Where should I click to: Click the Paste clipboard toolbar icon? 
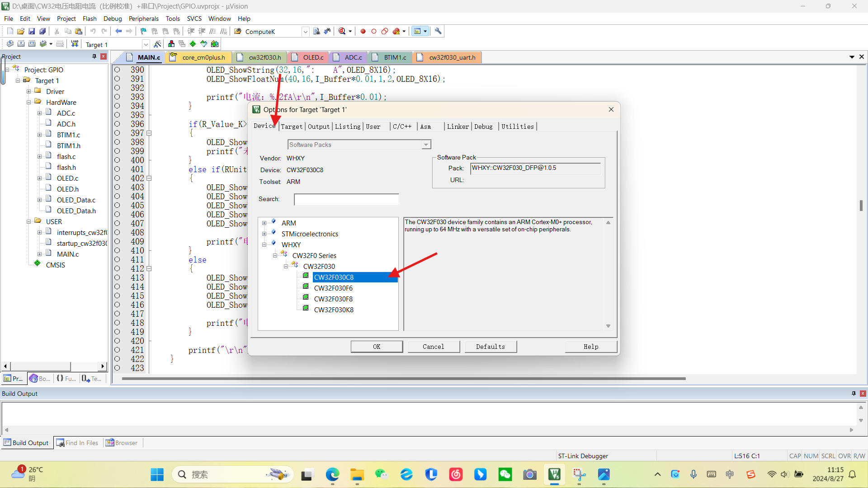[79, 31]
